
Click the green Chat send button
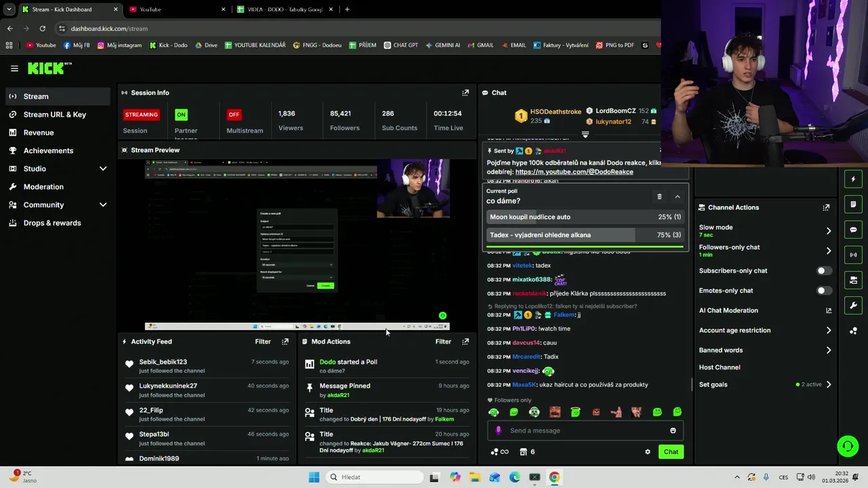(x=671, y=452)
